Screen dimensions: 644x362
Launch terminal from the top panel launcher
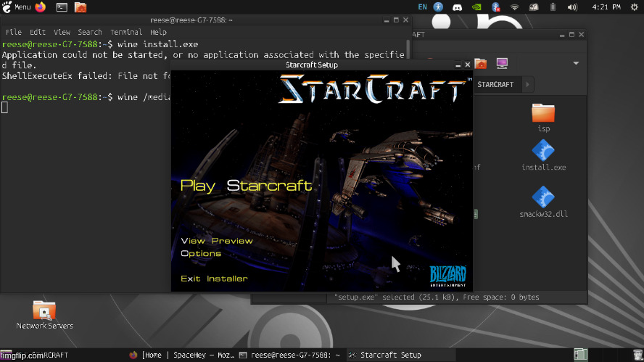[62, 7]
